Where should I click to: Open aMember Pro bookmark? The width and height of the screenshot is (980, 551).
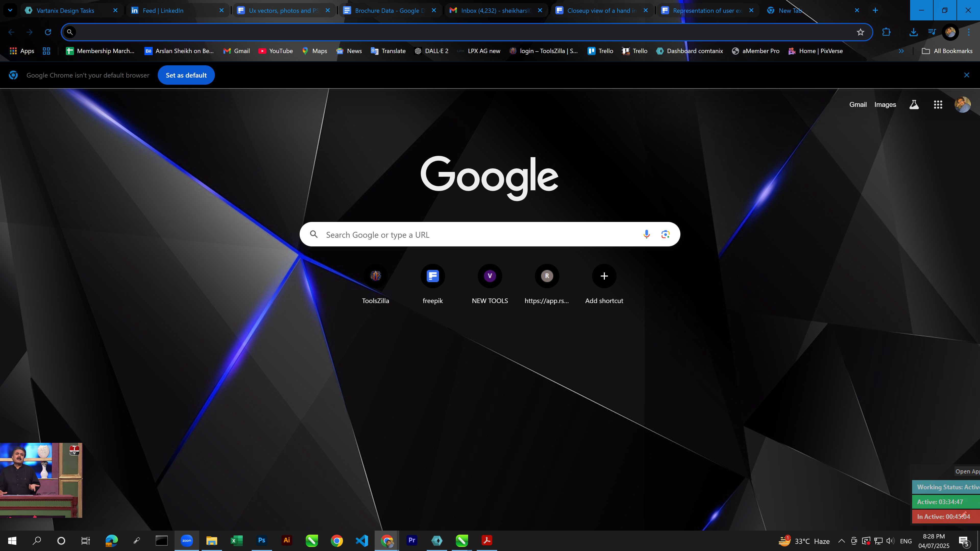755,51
